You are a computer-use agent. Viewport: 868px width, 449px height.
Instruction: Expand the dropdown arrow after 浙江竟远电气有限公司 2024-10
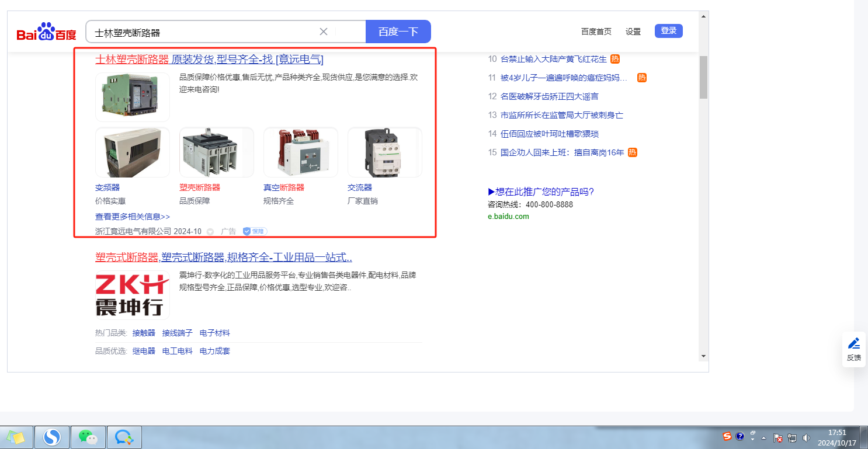coord(210,232)
